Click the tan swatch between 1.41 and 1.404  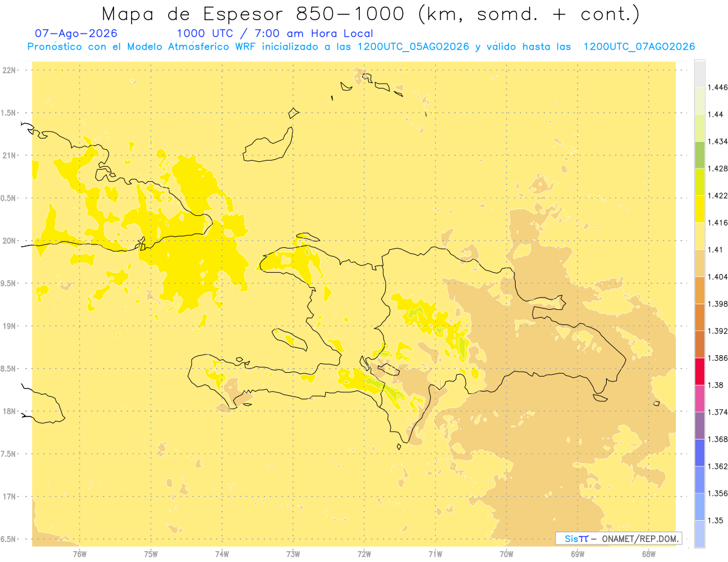[x=699, y=263]
